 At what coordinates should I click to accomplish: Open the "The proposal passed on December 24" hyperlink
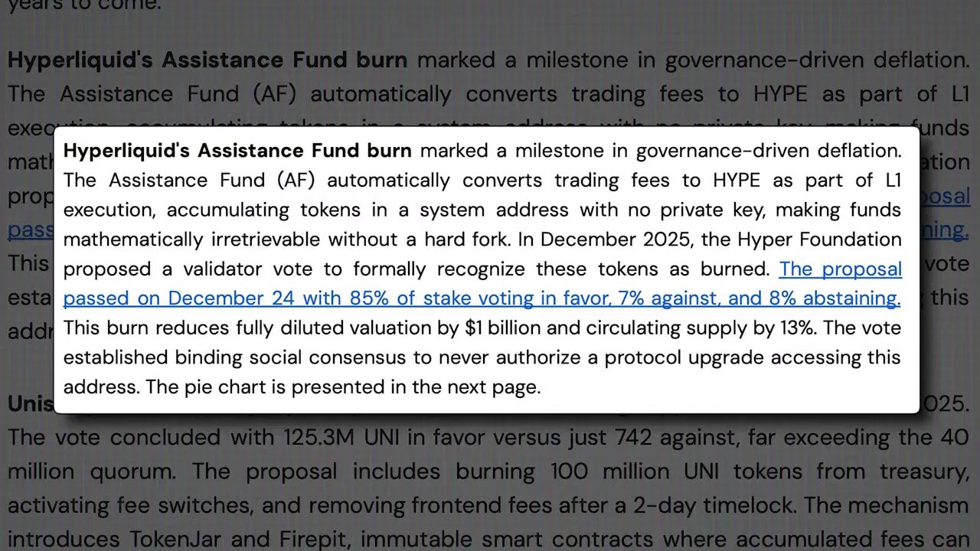click(x=840, y=269)
